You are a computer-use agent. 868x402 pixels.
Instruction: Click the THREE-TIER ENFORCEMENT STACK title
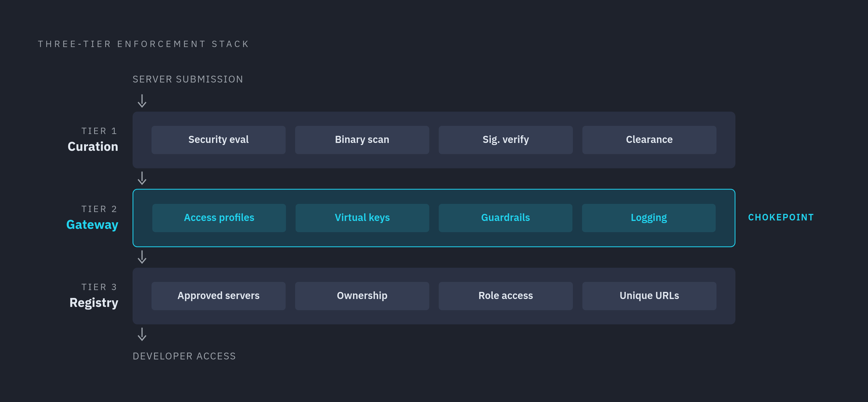click(x=144, y=44)
